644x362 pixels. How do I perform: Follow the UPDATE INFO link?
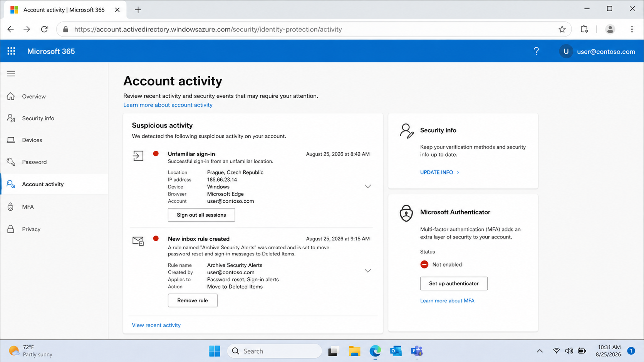pos(439,172)
